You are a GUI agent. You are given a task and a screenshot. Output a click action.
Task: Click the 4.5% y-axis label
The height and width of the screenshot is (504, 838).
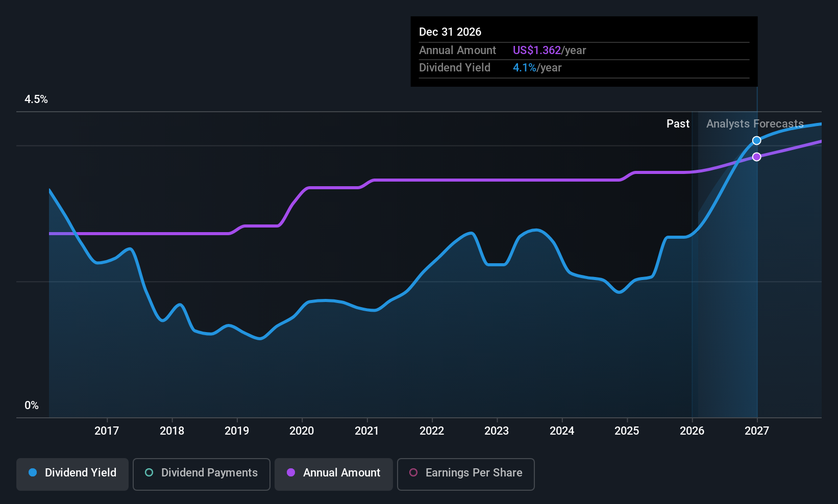click(36, 99)
